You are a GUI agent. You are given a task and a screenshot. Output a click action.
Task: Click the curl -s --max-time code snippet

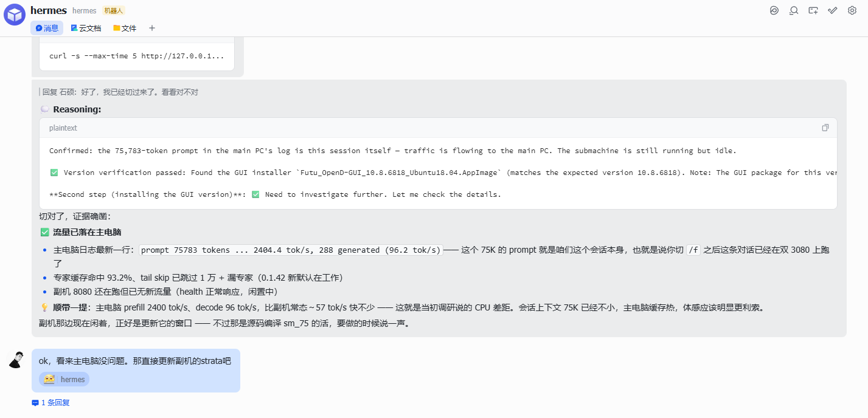pos(137,56)
